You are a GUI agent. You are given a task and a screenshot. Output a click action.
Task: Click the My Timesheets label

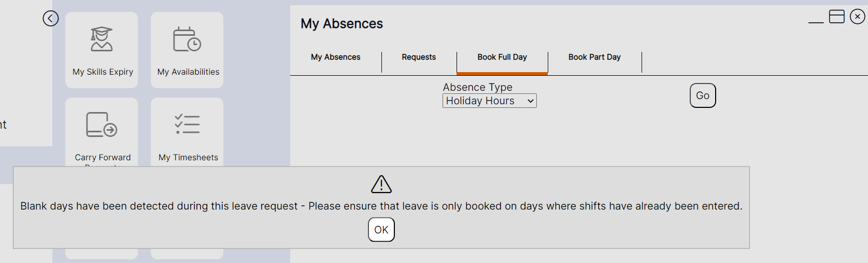click(x=188, y=157)
